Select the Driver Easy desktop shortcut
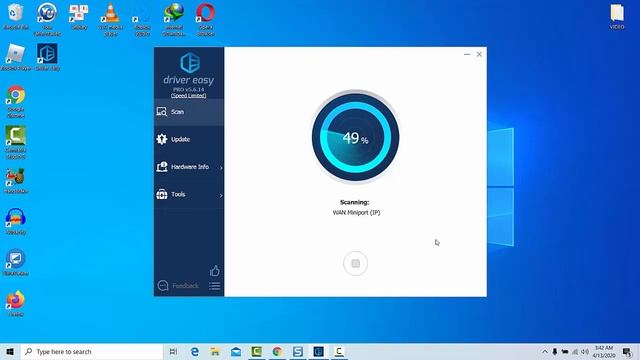This screenshot has width=640, height=360. [47, 57]
